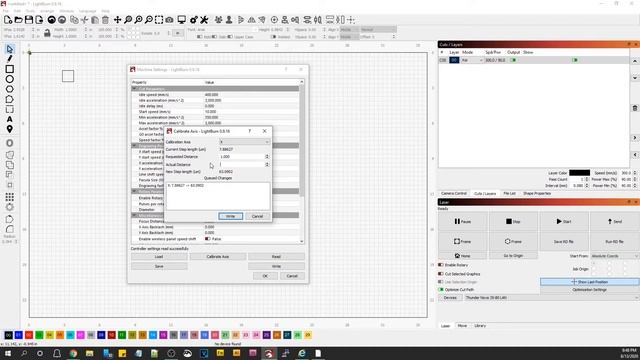Open the Start From dropdown

click(x=615, y=256)
